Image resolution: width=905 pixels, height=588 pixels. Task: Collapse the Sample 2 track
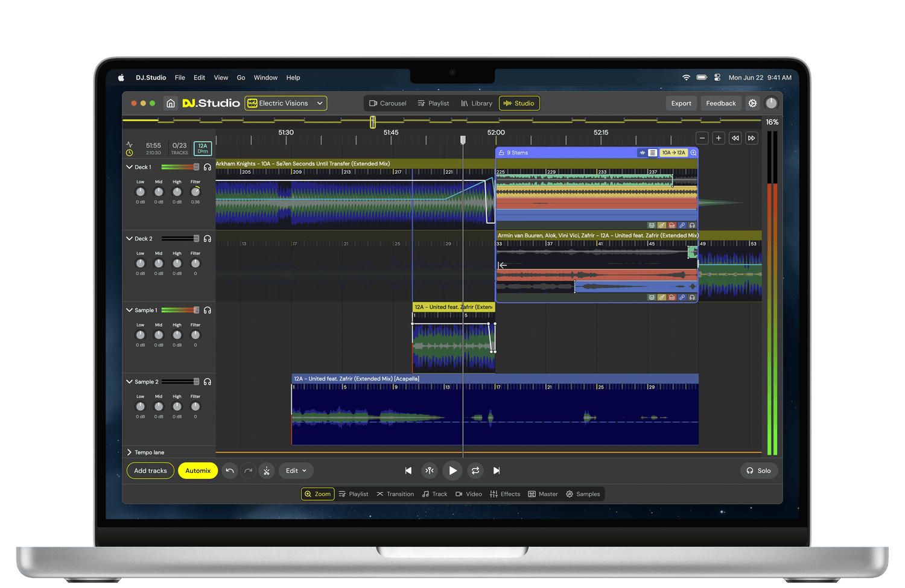[x=129, y=382]
